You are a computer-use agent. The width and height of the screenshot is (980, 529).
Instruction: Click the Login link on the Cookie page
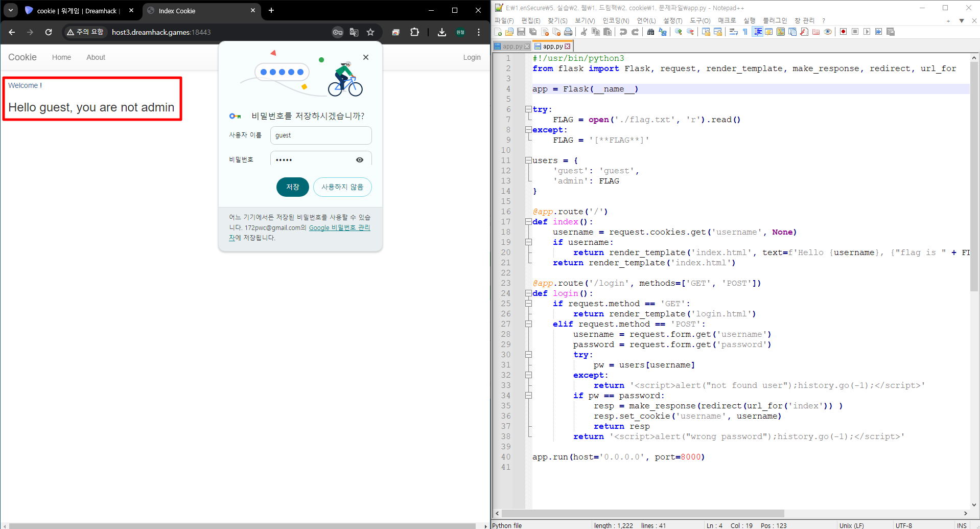coord(472,57)
